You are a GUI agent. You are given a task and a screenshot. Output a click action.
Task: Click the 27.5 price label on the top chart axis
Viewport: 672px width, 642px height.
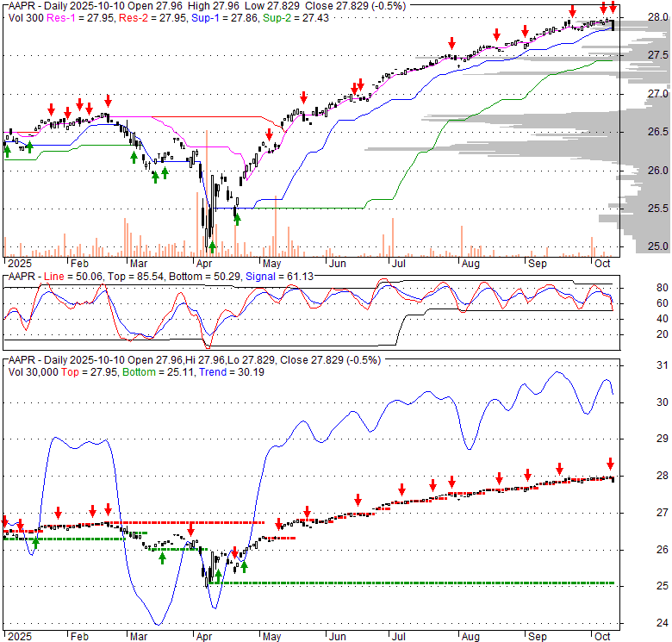pyautogui.click(x=657, y=55)
